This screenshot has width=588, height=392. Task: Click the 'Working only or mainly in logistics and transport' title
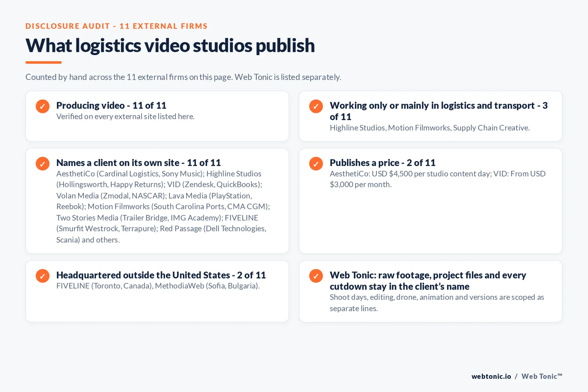439,111
